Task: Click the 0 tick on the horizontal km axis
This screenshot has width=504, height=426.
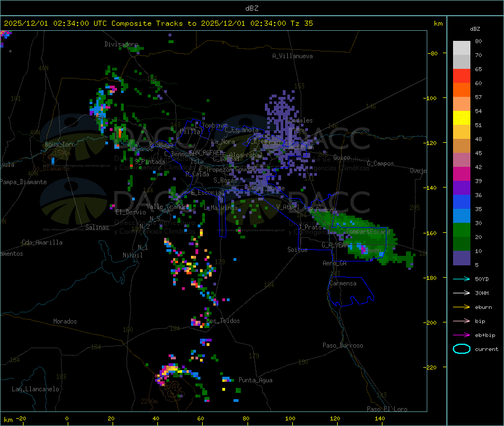Action: [x=67, y=419]
